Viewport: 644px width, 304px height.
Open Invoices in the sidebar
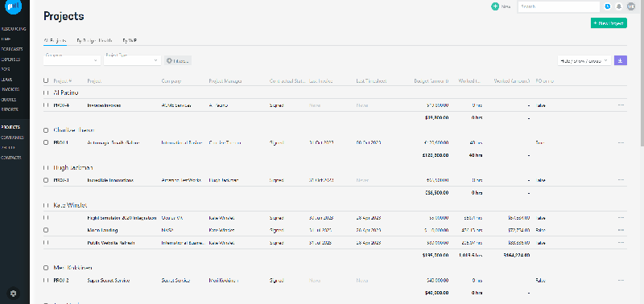click(10, 89)
